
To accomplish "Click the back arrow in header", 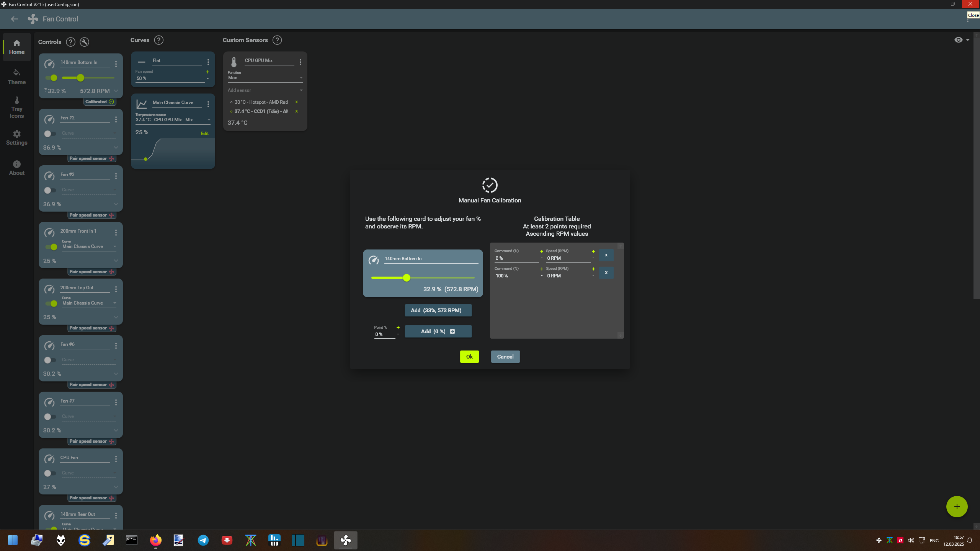I will (x=14, y=19).
